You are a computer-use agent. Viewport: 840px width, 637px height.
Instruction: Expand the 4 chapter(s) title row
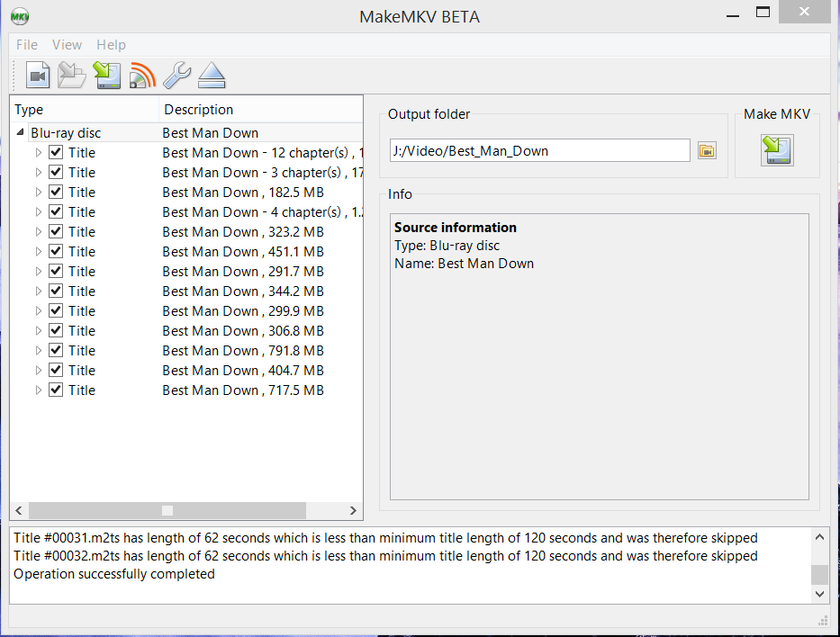pos(38,212)
